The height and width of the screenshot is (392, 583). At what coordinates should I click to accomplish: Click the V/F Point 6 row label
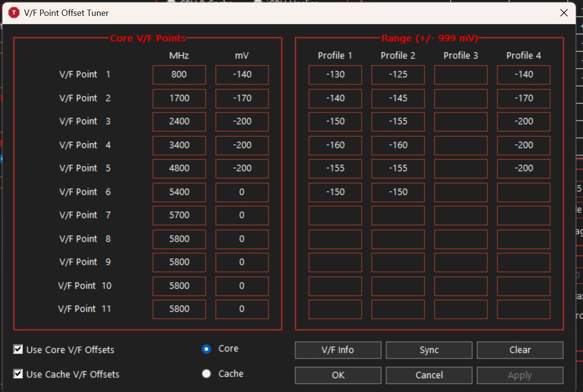click(85, 192)
